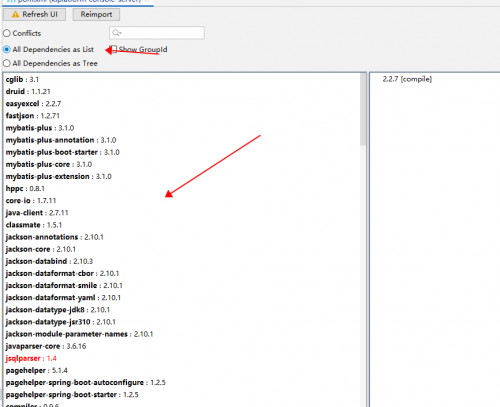Select the Conflicts radio button
The height and width of the screenshot is (407, 500).
pos(7,33)
